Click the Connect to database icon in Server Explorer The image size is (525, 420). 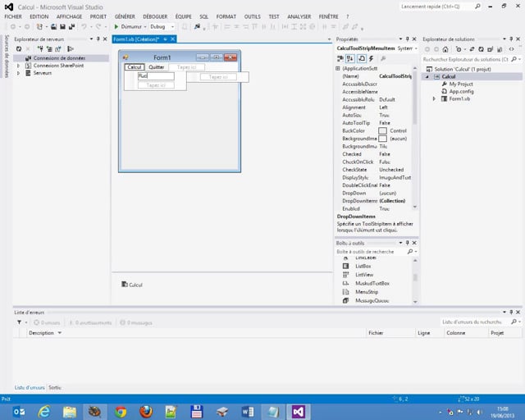(40, 49)
